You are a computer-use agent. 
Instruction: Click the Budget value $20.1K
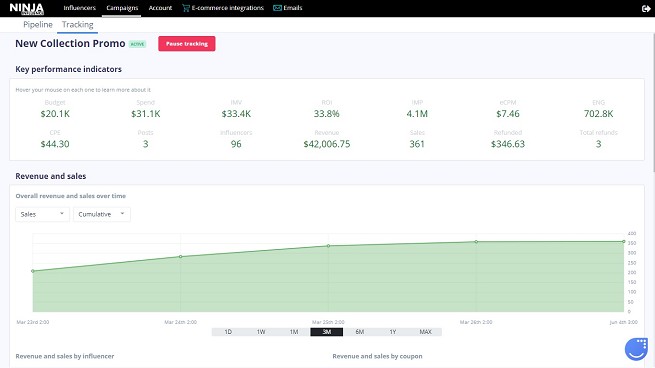click(x=55, y=114)
